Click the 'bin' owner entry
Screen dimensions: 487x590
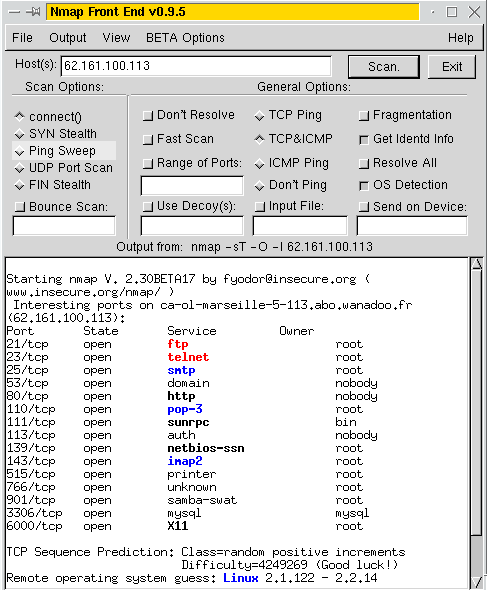pos(346,422)
